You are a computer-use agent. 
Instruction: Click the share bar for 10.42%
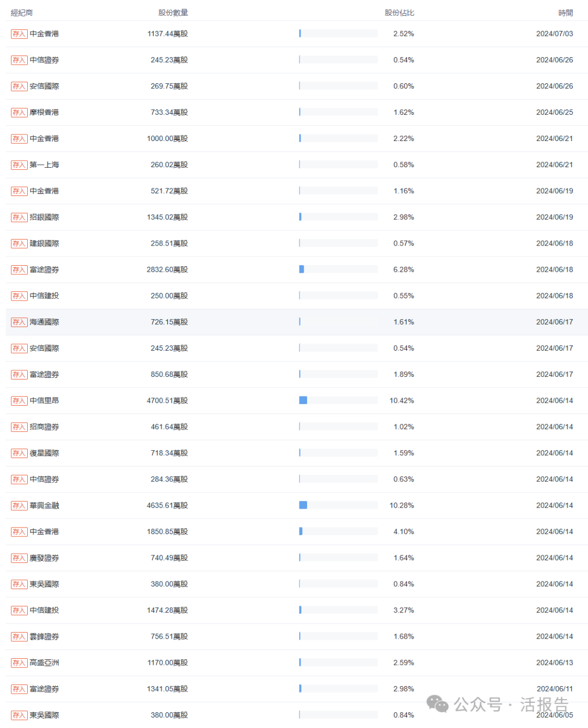tap(338, 400)
